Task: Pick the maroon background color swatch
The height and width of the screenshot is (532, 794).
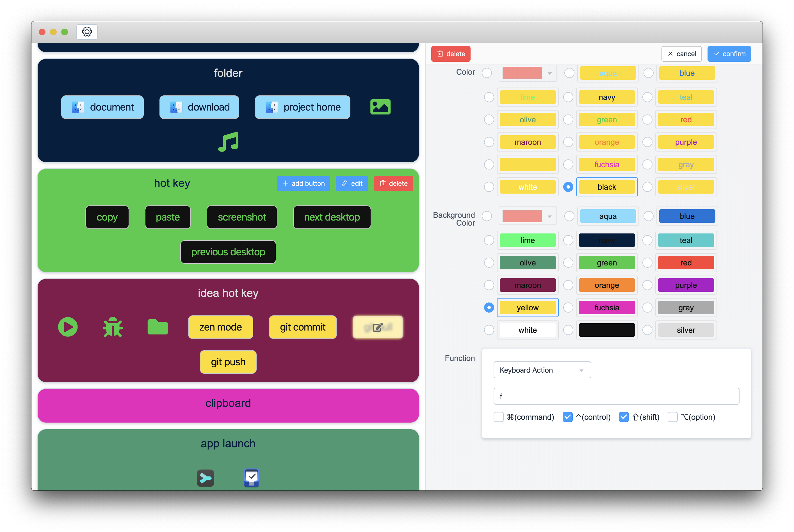Action: (x=527, y=285)
